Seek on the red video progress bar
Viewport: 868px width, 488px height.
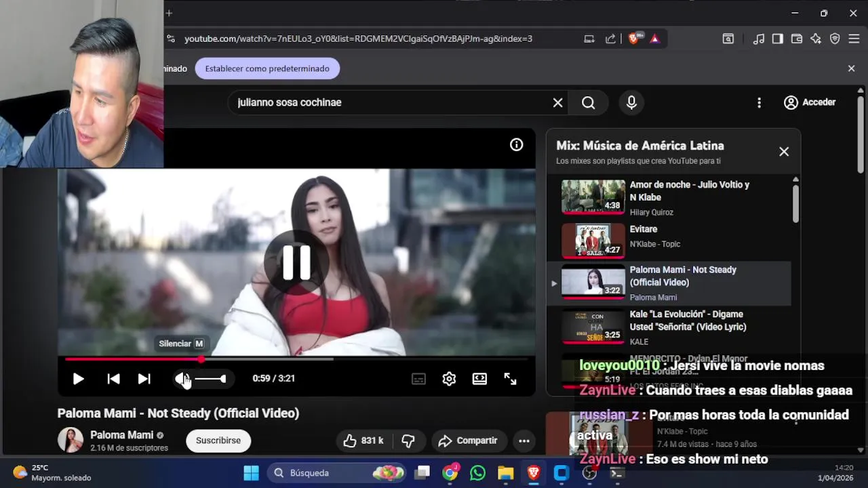pyautogui.click(x=296, y=359)
